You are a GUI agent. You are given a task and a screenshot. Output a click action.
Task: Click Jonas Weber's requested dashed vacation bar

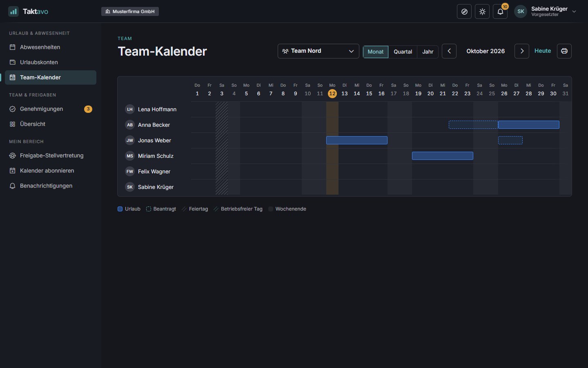click(x=510, y=140)
